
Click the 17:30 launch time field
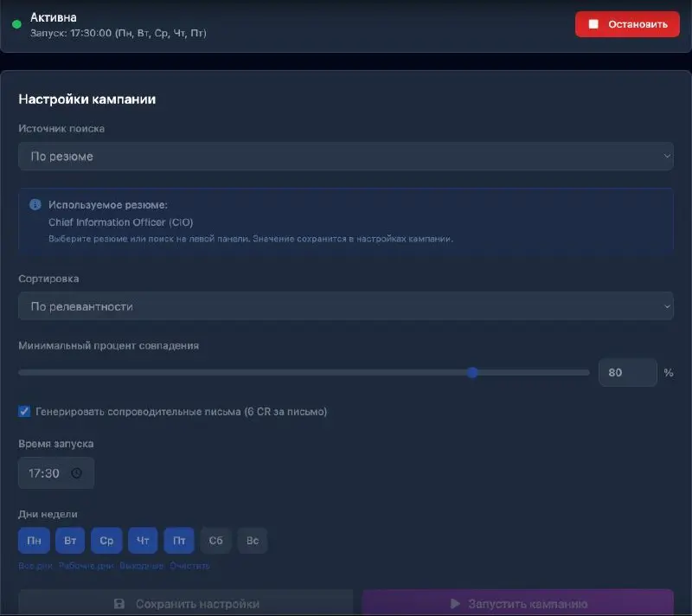tap(45, 473)
